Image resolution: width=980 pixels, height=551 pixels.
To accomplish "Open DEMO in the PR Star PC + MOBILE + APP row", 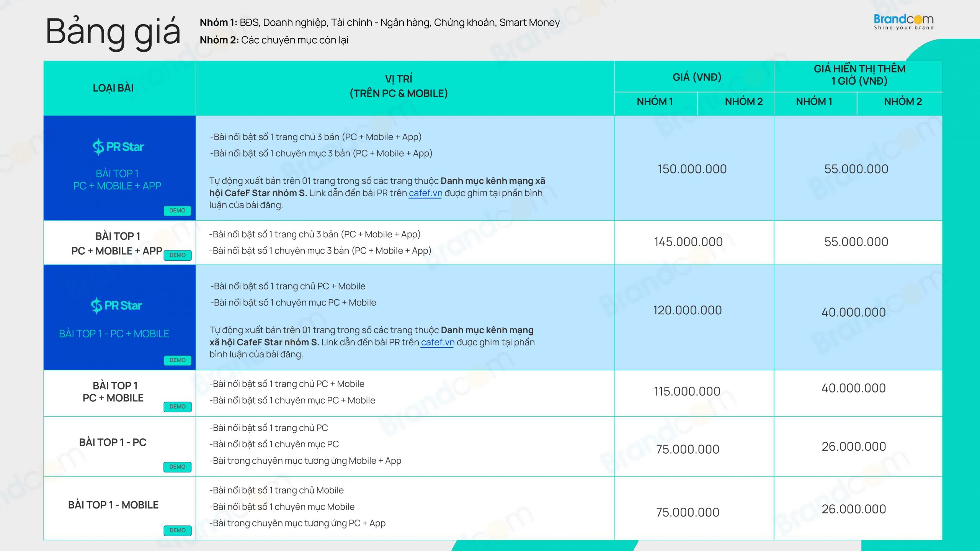I will tap(177, 211).
